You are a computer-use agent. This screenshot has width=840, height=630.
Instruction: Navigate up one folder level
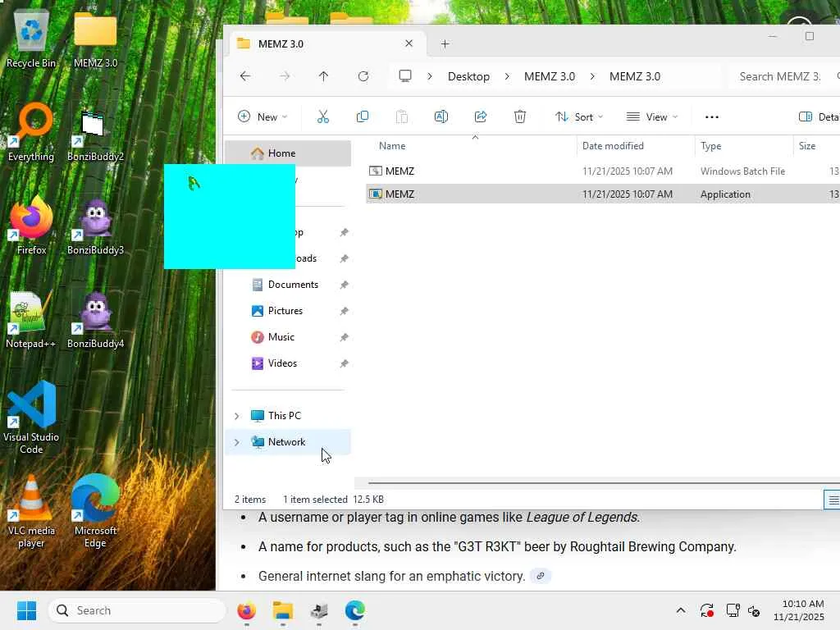tap(323, 76)
